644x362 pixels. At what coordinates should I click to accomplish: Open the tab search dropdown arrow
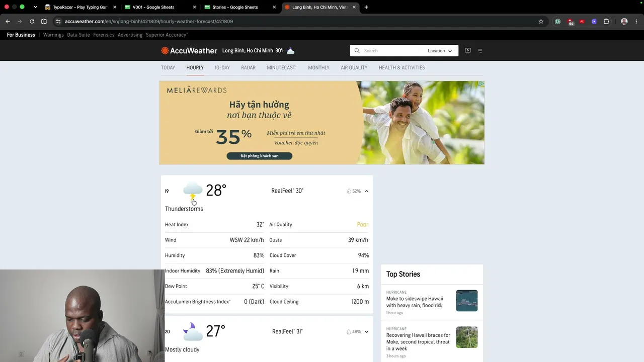(35, 7)
